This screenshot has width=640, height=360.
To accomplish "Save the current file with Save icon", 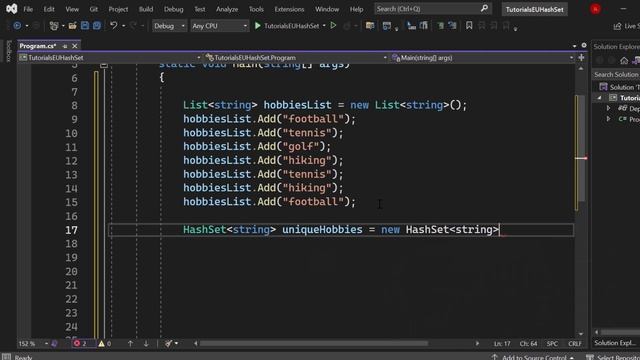I will click(x=85, y=26).
